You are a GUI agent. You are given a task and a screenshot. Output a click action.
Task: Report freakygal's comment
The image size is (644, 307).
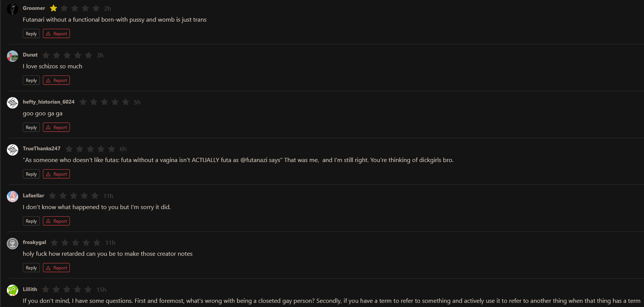(56, 268)
